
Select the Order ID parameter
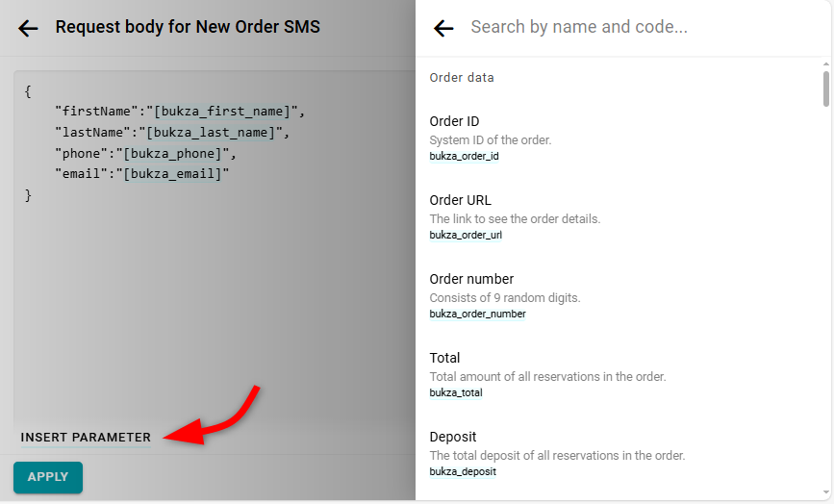coord(454,122)
